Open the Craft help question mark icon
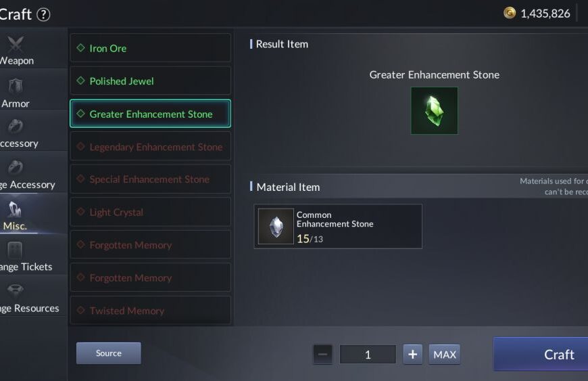 pos(43,14)
